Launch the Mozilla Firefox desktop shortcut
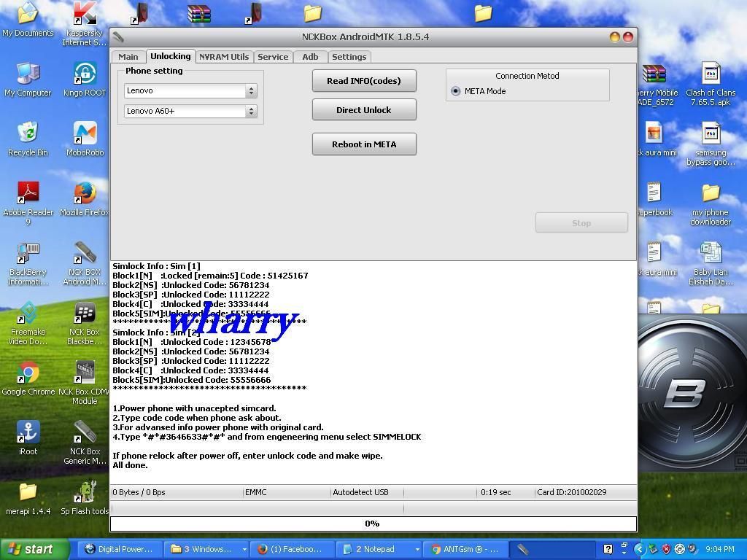This screenshot has height=560, width=747. coord(85,200)
